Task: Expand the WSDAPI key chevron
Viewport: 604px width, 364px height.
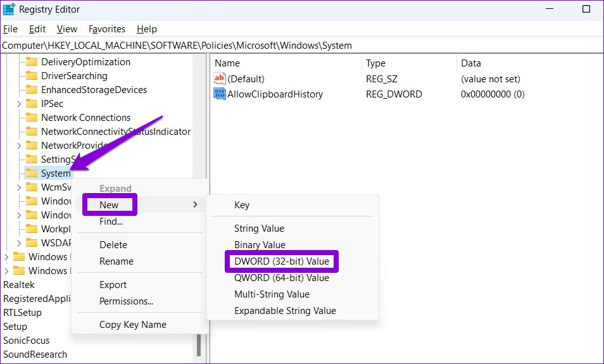Action: point(19,242)
